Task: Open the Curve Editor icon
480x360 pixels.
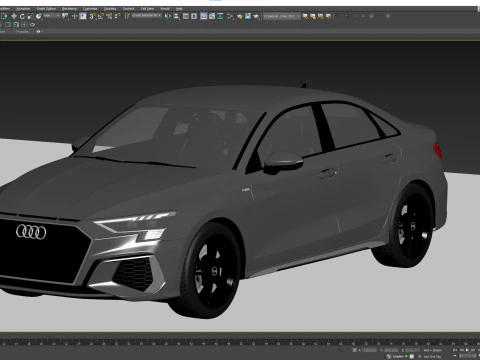Action: pyautogui.click(x=212, y=16)
